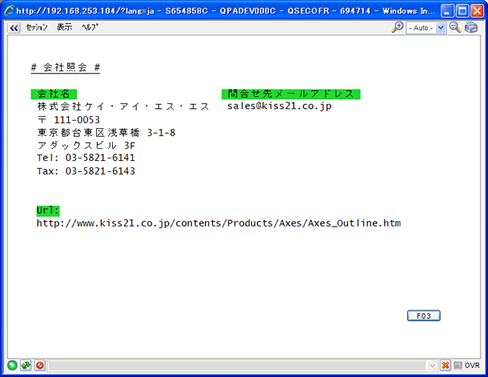Close the browser window

coord(477,11)
